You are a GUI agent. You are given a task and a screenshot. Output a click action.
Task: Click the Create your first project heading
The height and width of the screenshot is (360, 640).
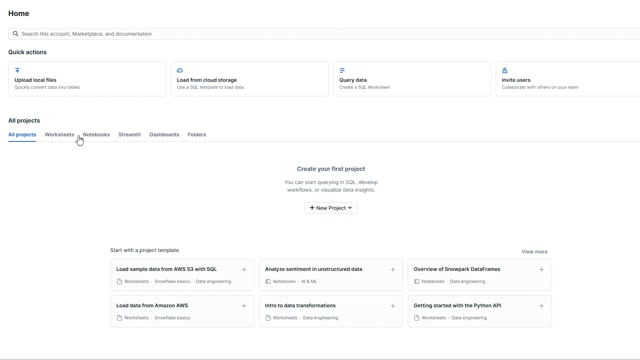[331, 169]
